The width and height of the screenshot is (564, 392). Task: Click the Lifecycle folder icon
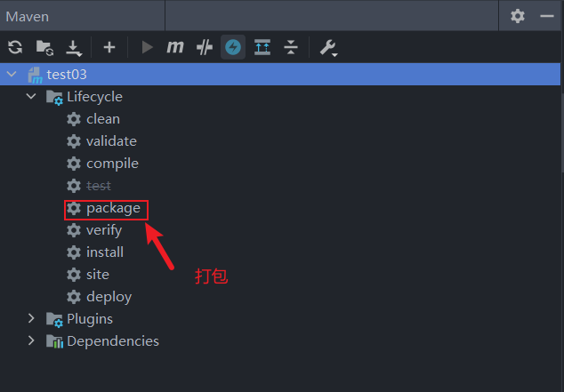click(54, 98)
